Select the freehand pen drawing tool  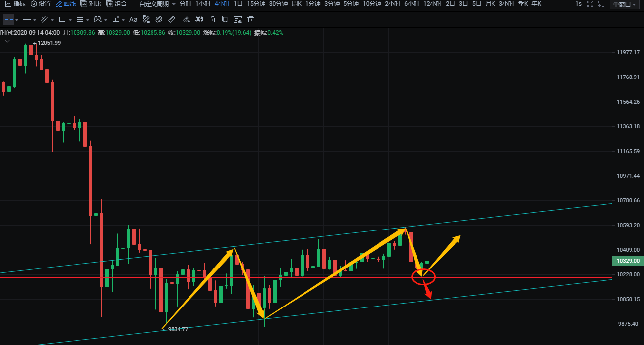[185, 20]
